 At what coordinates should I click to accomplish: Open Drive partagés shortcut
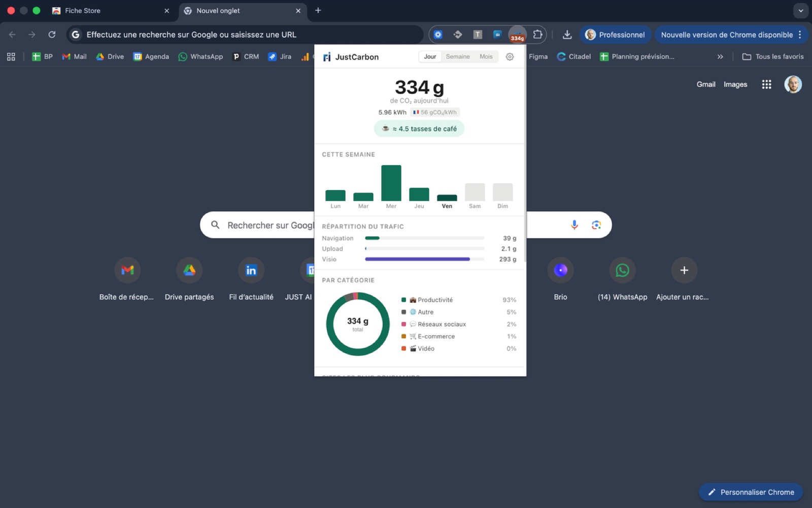[x=189, y=279]
